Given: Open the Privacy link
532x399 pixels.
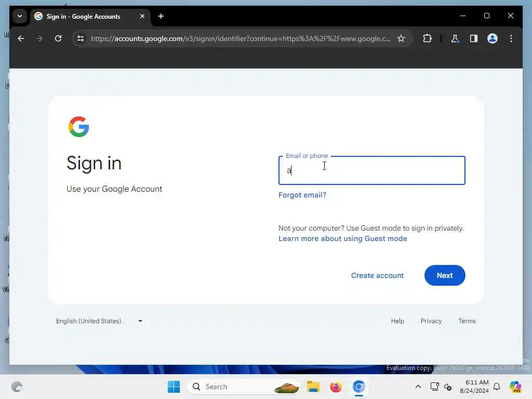Looking at the screenshot, I should click(x=431, y=321).
